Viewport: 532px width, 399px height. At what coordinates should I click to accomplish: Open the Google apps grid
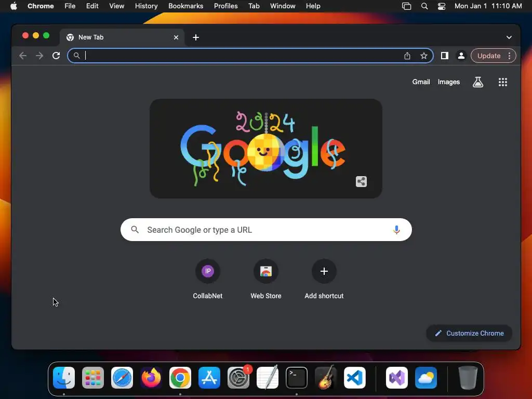[503, 82]
